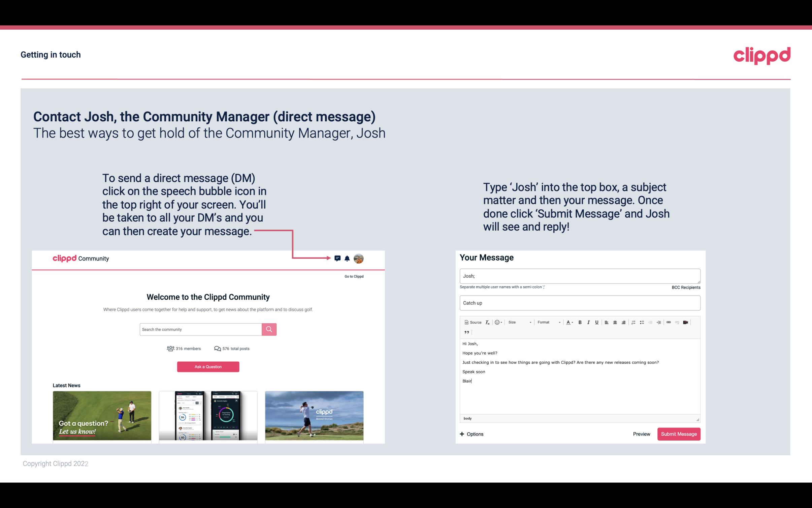This screenshot has height=508, width=812.
Task: Click the Preview message link
Action: pos(641,434)
